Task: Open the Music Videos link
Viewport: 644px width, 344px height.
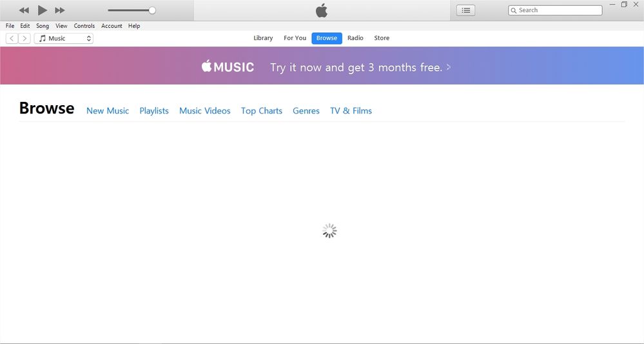Action: [x=204, y=110]
